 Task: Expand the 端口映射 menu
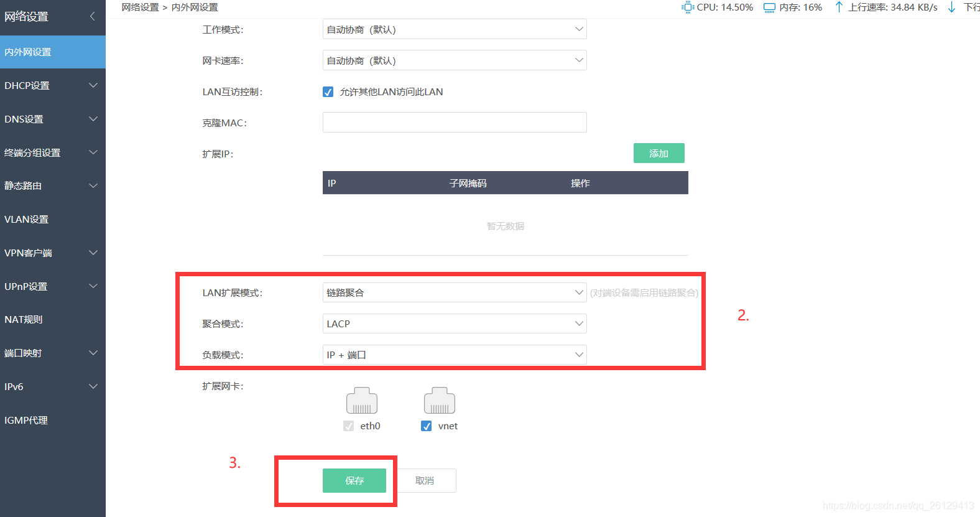click(53, 353)
